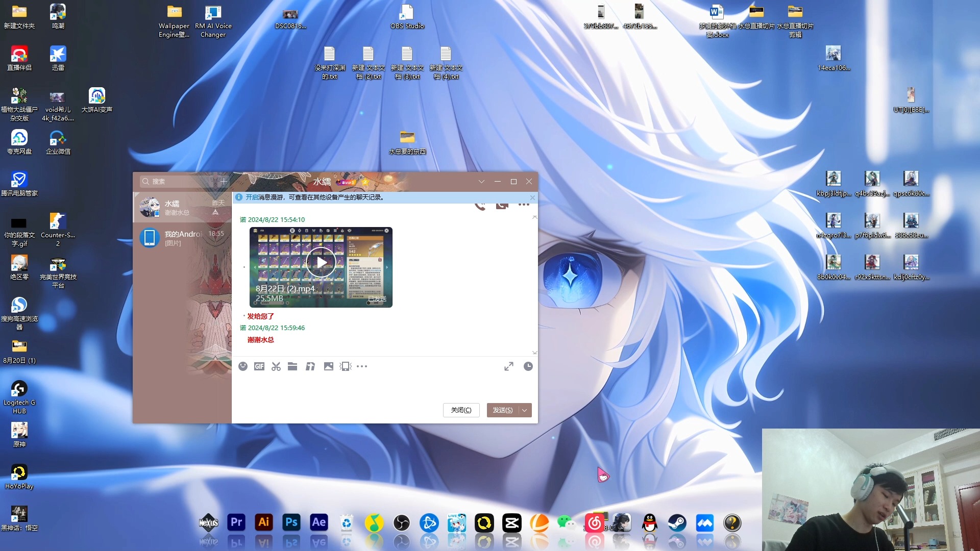Click the 发给您了 message text
The width and height of the screenshot is (980, 551).
261,316
